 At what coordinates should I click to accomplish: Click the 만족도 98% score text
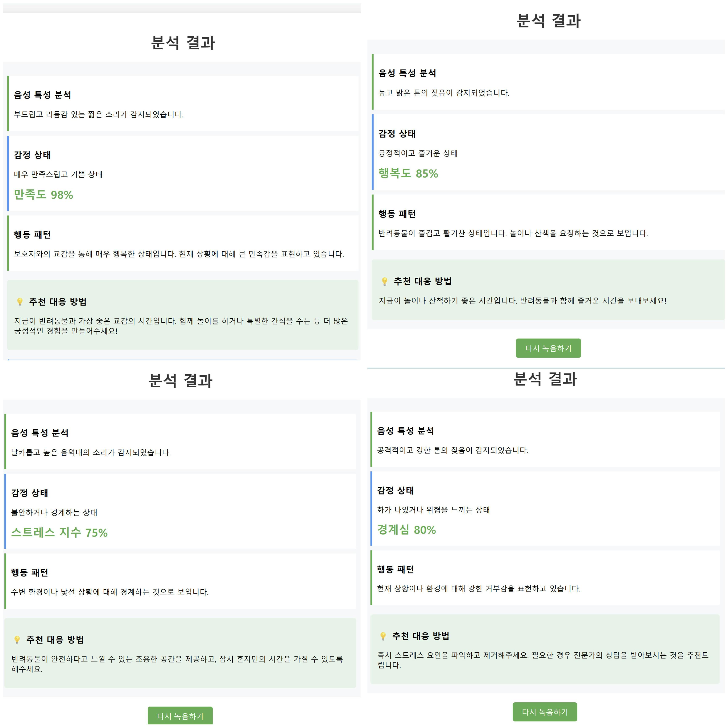point(43,195)
